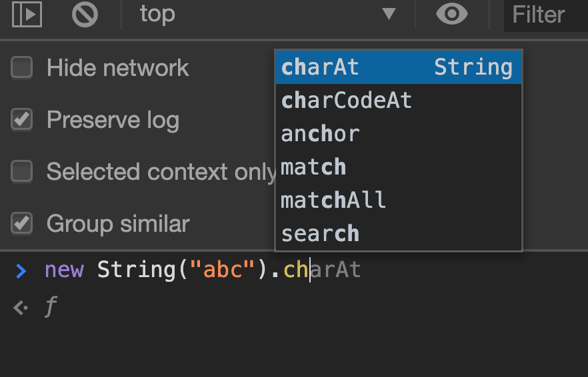Select the match autocomplete entry
Screen dimensions: 588x377
(397, 167)
